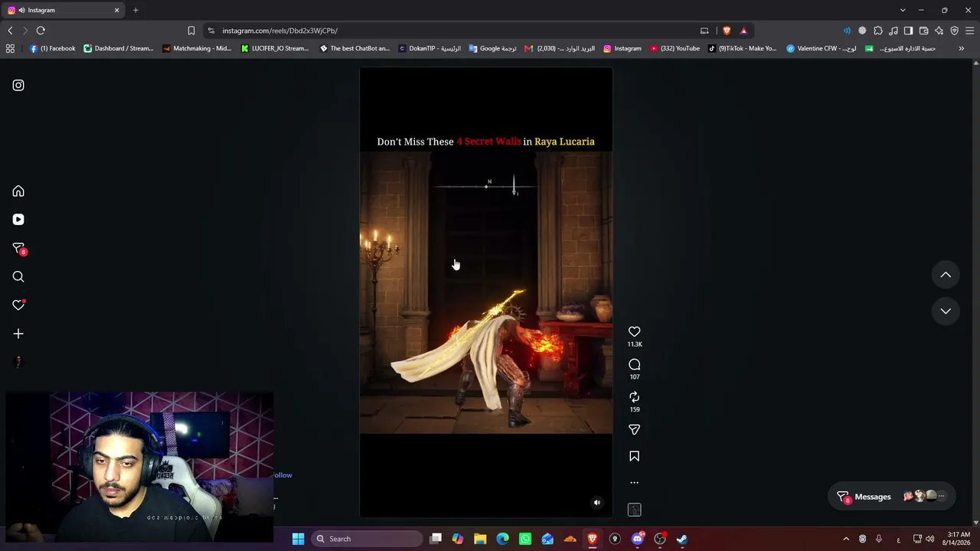Go to the previous reel
The width and height of the screenshot is (980, 551).
(946, 275)
